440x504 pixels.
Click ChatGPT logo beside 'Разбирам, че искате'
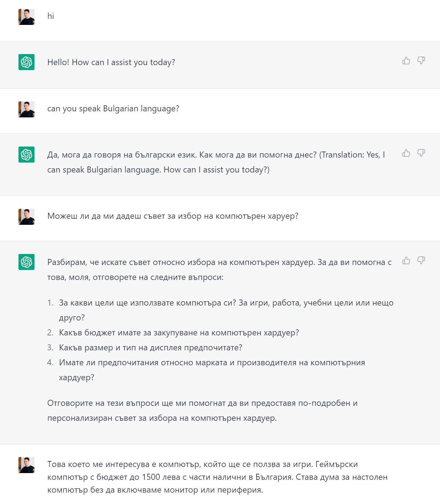pyautogui.click(x=26, y=262)
